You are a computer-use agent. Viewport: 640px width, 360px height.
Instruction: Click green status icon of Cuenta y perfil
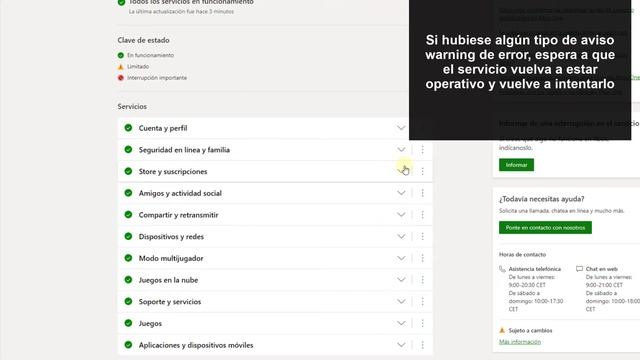coord(128,128)
